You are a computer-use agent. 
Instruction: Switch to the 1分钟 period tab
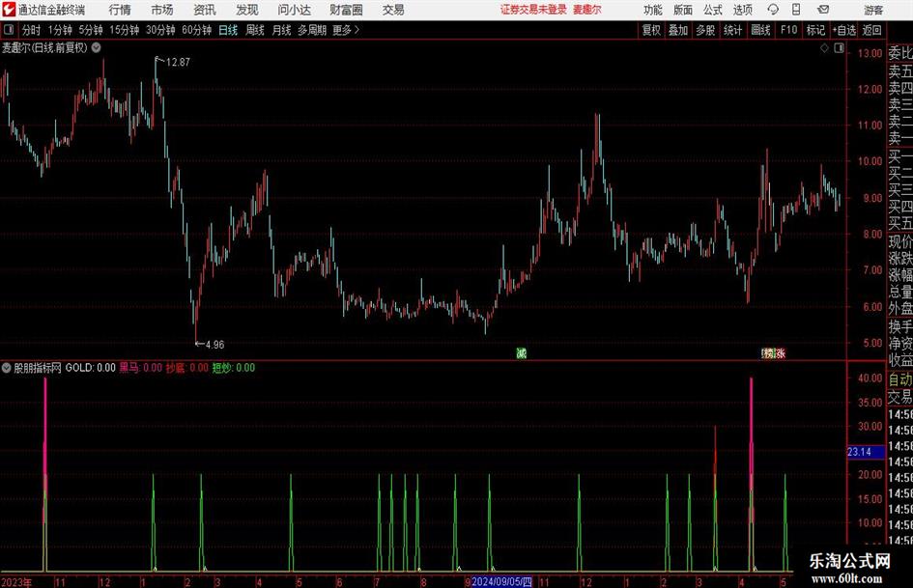60,30
